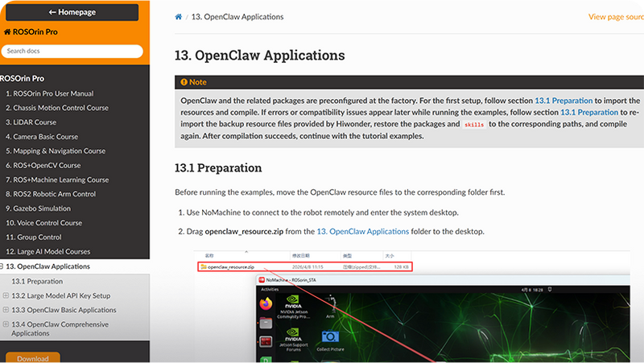Image resolution: width=644 pixels, height=363 pixels.
Task: Click Activities in the robot desktop
Action: point(270,290)
